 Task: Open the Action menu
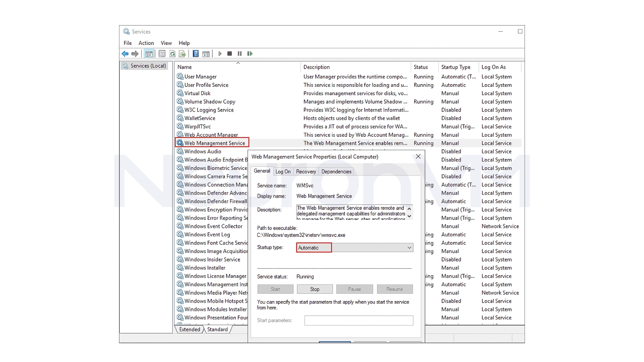pos(146,43)
